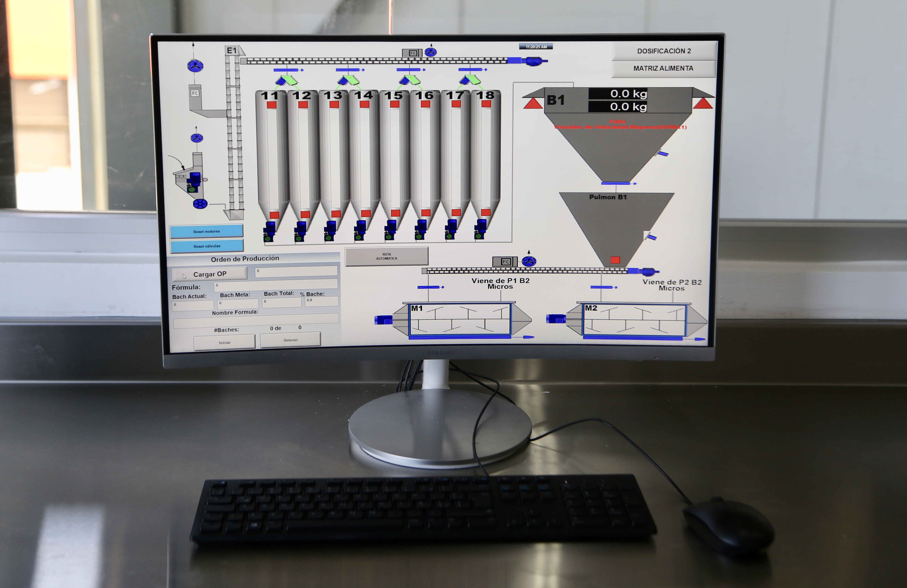The width and height of the screenshot is (907, 588).
Task: Select the fan icon atop conveyor E1
Action: pyautogui.click(x=431, y=52)
